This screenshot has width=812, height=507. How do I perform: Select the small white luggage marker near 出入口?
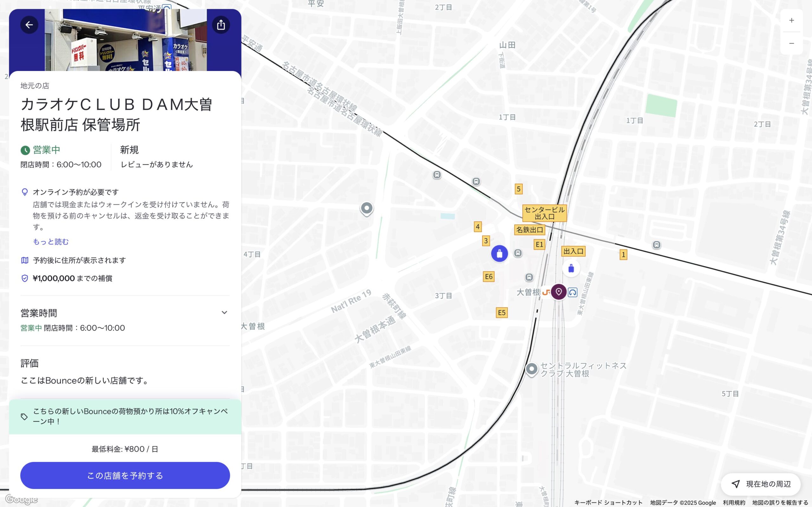tap(571, 268)
